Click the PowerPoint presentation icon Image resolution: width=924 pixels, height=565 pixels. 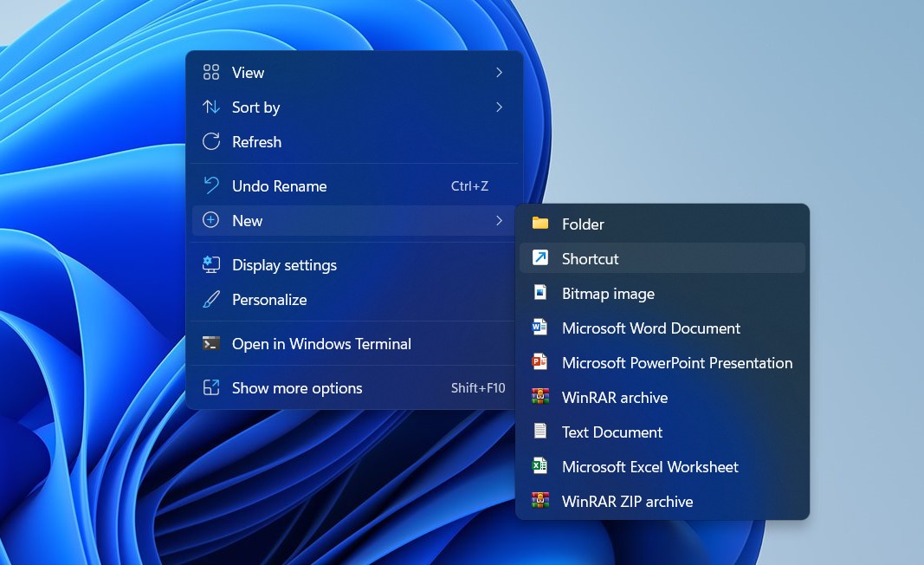[x=540, y=362]
